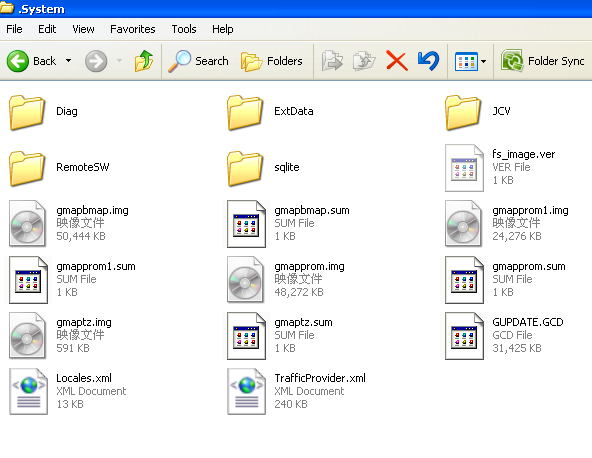Click the Up folder icon
This screenshot has height=458, width=592.
pyautogui.click(x=144, y=61)
